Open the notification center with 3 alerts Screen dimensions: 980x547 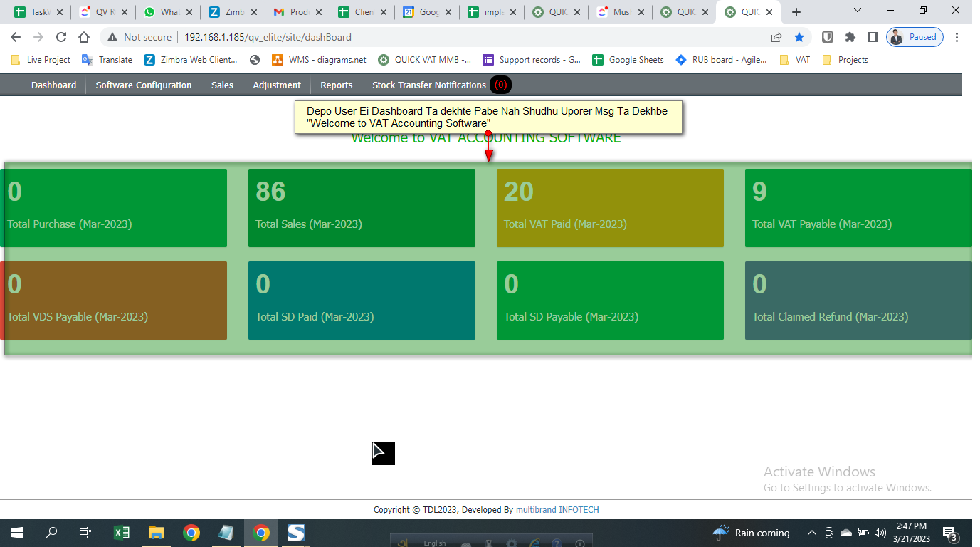coord(949,533)
